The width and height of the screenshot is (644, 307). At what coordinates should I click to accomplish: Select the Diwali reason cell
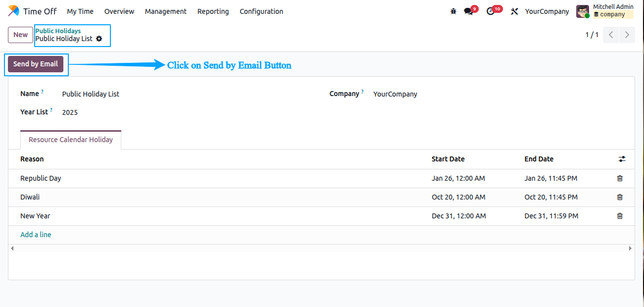tap(30, 197)
